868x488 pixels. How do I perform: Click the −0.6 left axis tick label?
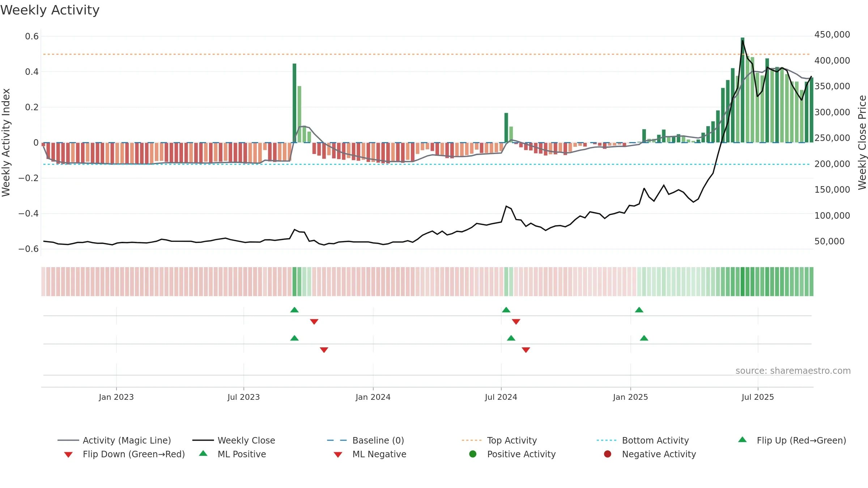point(29,249)
